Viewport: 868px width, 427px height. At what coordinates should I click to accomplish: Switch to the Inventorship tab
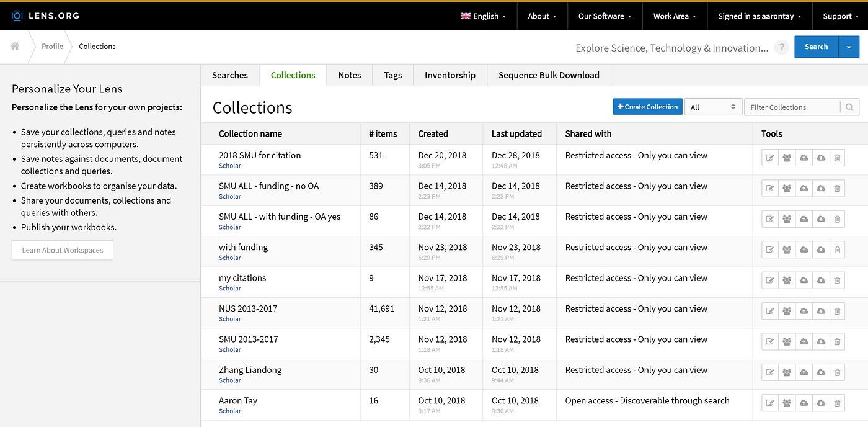pyautogui.click(x=450, y=75)
